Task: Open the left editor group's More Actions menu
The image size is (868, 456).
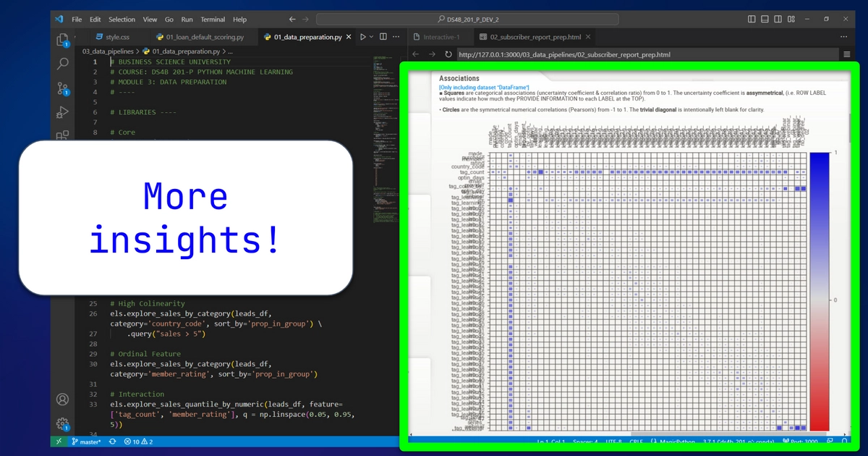Action: (x=396, y=36)
